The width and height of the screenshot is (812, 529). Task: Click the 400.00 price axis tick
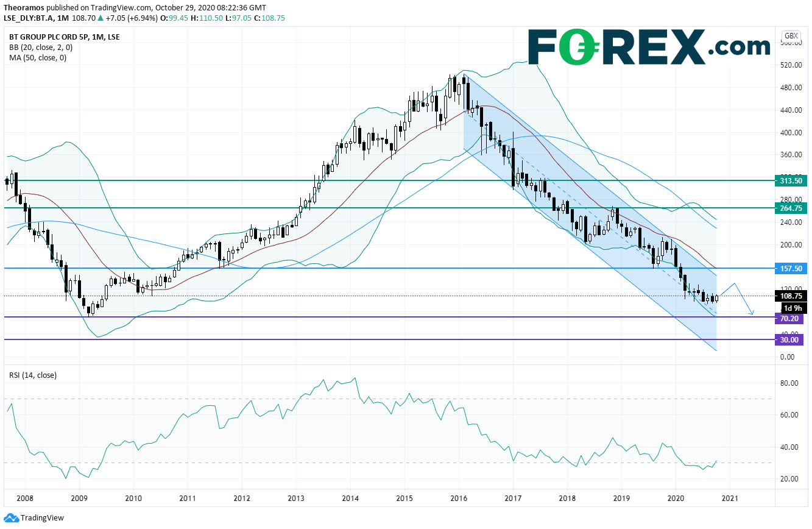[x=792, y=133]
